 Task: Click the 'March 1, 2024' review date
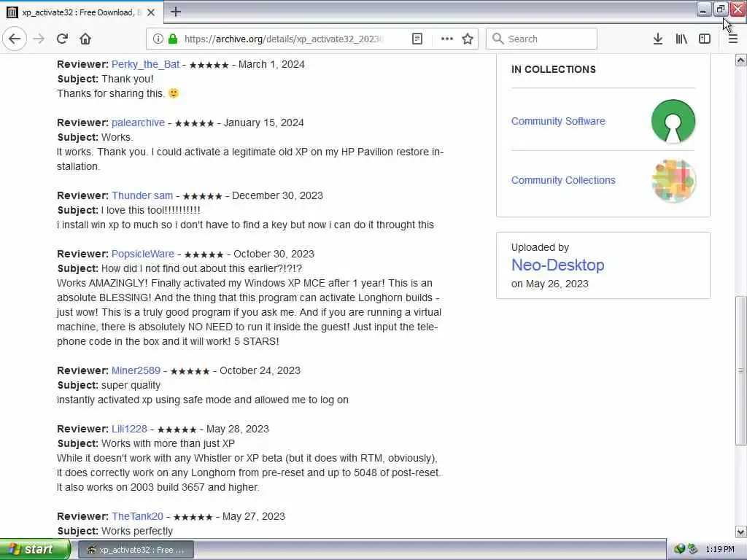tap(271, 64)
